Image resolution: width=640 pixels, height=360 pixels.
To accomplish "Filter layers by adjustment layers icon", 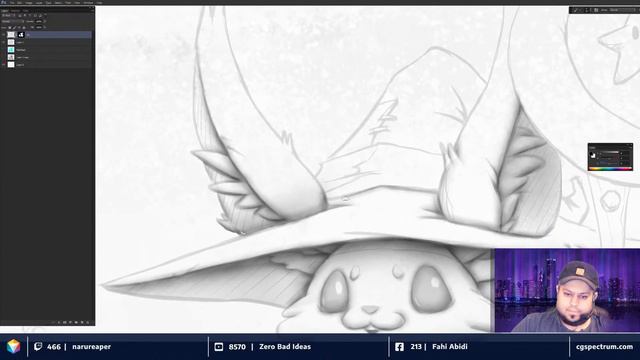I will [25, 16].
